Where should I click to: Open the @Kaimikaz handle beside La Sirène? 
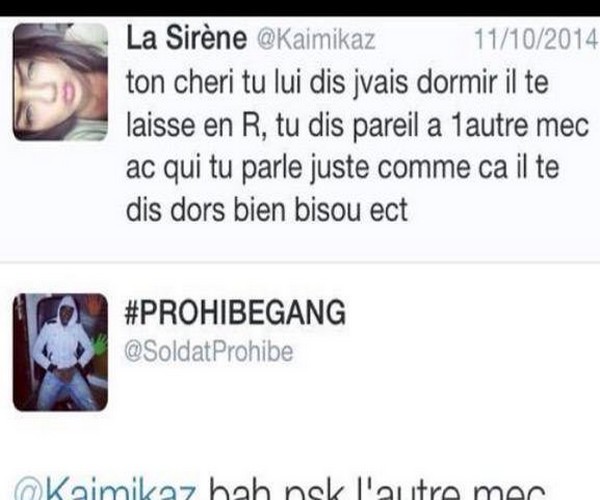316,39
